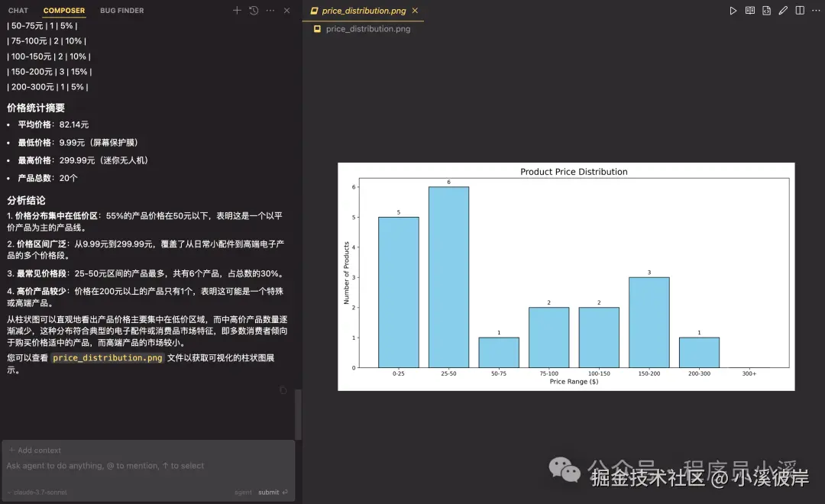Run the file using the play icon
Screen dimensions: 825x504
click(x=732, y=10)
